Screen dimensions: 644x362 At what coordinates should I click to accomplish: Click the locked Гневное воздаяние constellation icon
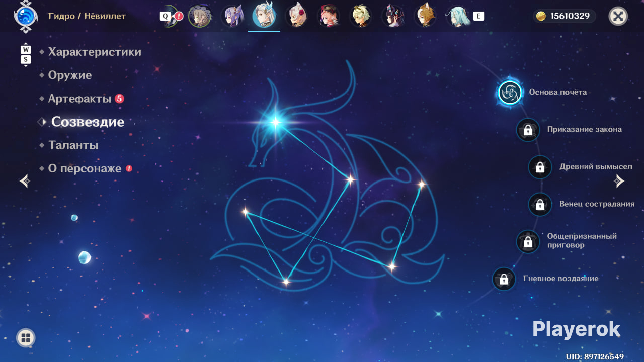(504, 279)
